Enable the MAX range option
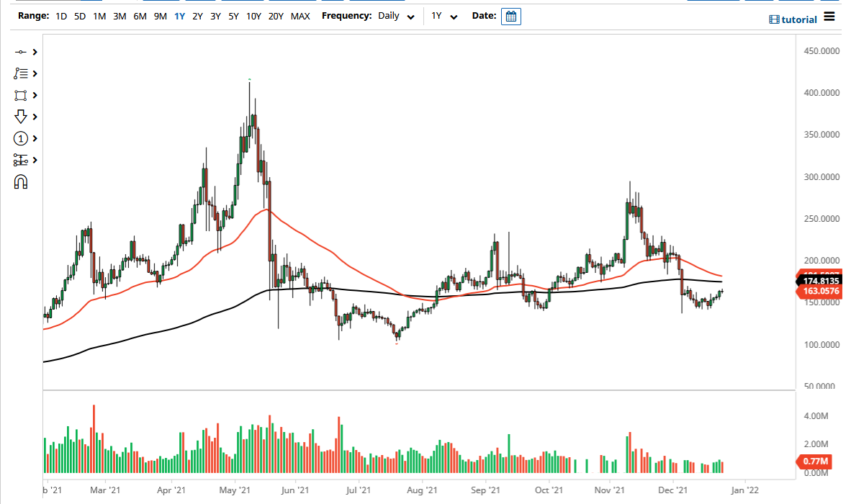851x504 pixels. point(300,15)
